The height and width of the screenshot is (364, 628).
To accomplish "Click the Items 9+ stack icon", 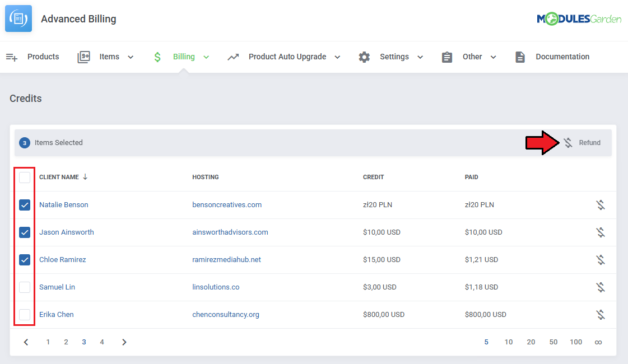I will [83, 57].
